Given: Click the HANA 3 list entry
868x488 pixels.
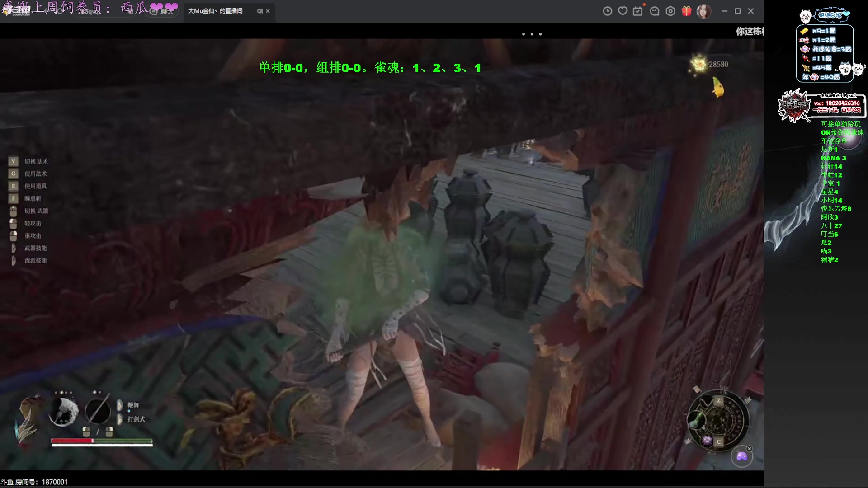Looking at the screenshot, I should coord(833,158).
